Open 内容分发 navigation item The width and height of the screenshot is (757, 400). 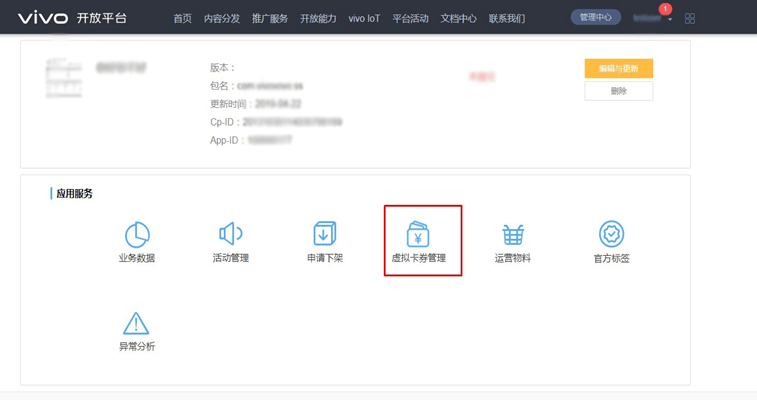(222, 19)
